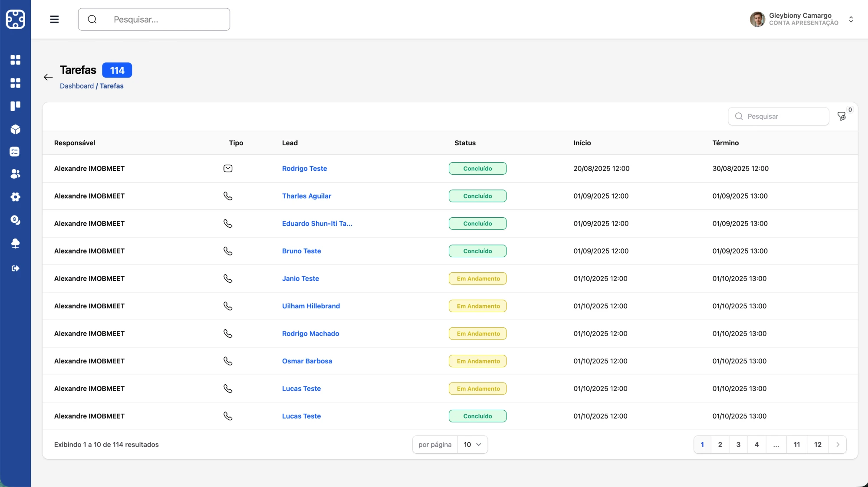This screenshot has height=487, width=868.
Task: Open the hamburger menu icon
Action: [54, 19]
